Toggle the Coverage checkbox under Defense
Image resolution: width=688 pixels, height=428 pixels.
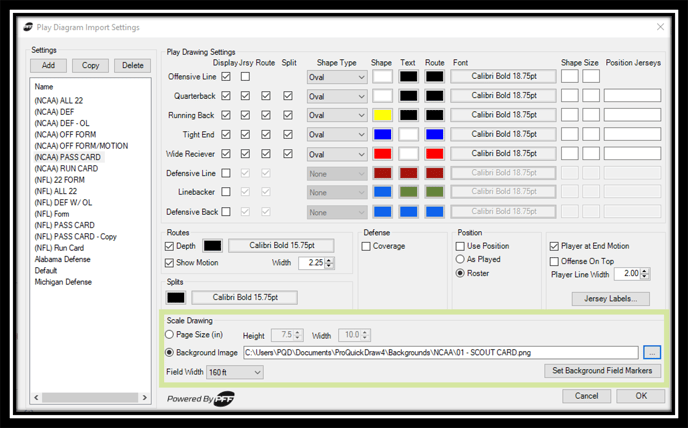coord(366,246)
